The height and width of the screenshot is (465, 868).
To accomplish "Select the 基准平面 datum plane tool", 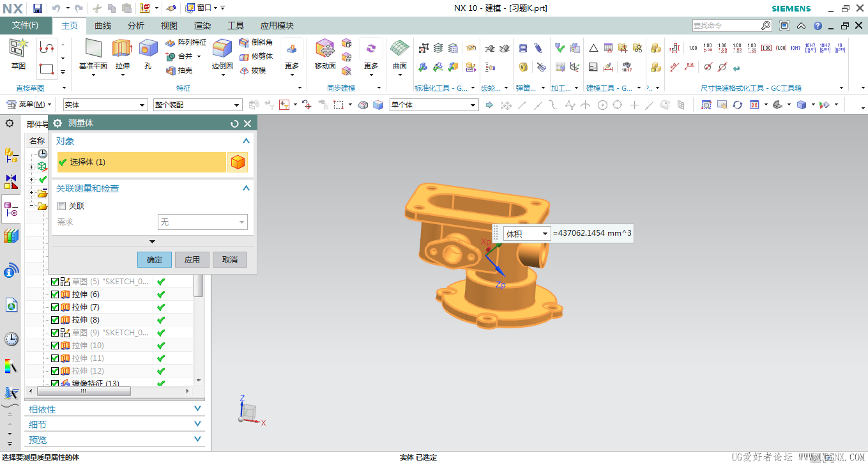I will click(x=93, y=54).
